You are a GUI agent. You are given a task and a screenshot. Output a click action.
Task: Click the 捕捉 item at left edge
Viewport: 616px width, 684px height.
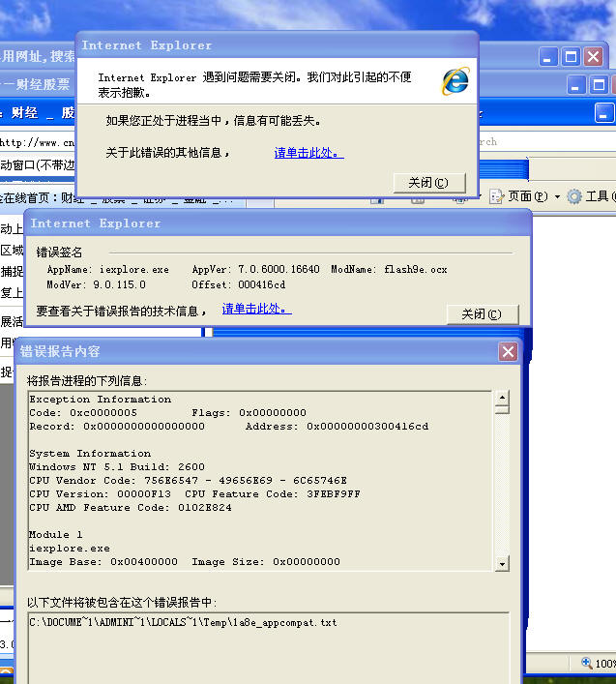tap(12, 271)
